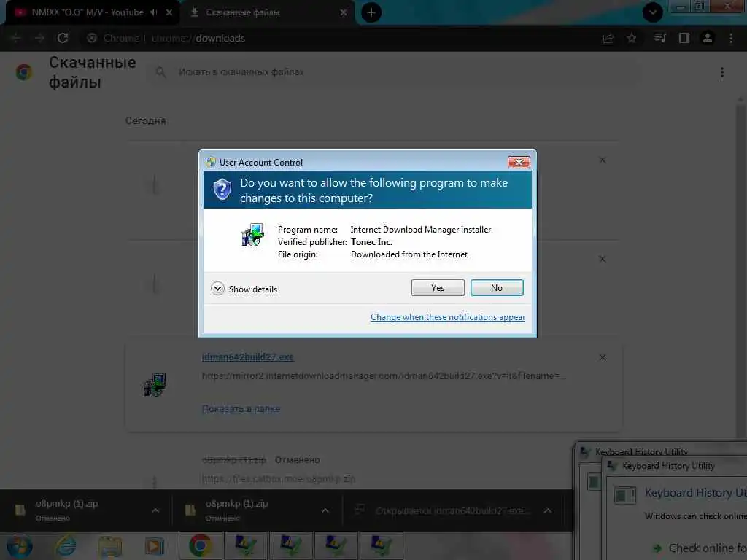
Task: Click front Keyboard History Utility title bar
Action: pos(675,466)
